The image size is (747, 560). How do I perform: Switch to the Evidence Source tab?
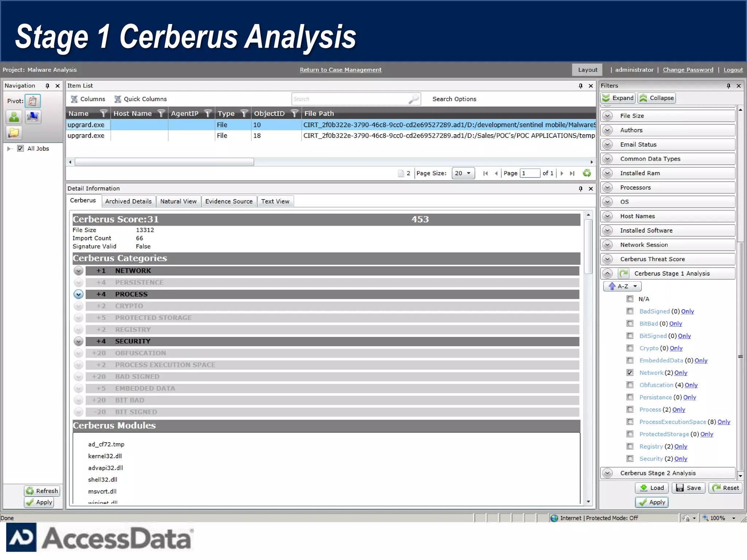click(x=229, y=201)
